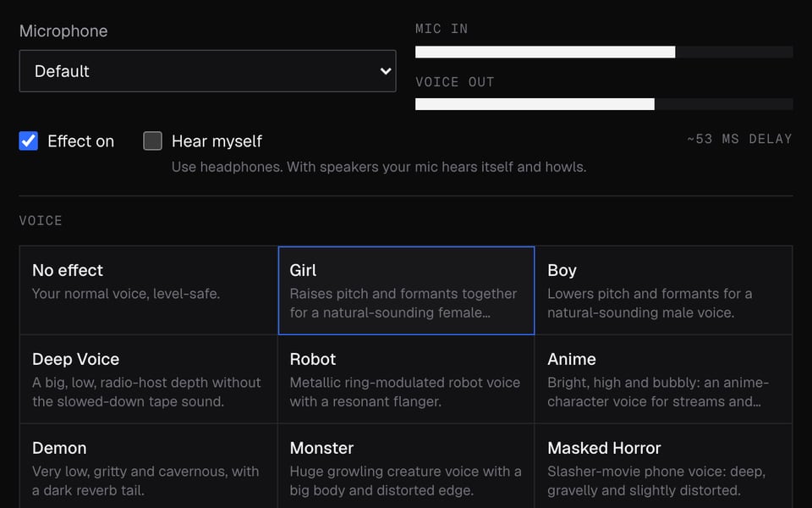The height and width of the screenshot is (508, 812).
Task: Click the 'Use headphones' hint text
Action: click(379, 167)
